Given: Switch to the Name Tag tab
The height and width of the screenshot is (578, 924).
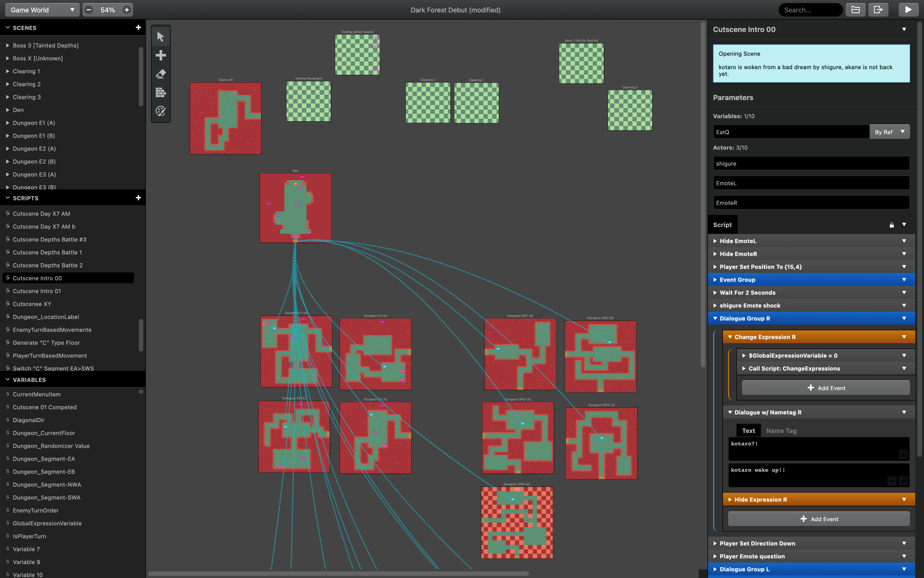Looking at the screenshot, I should tap(781, 430).
